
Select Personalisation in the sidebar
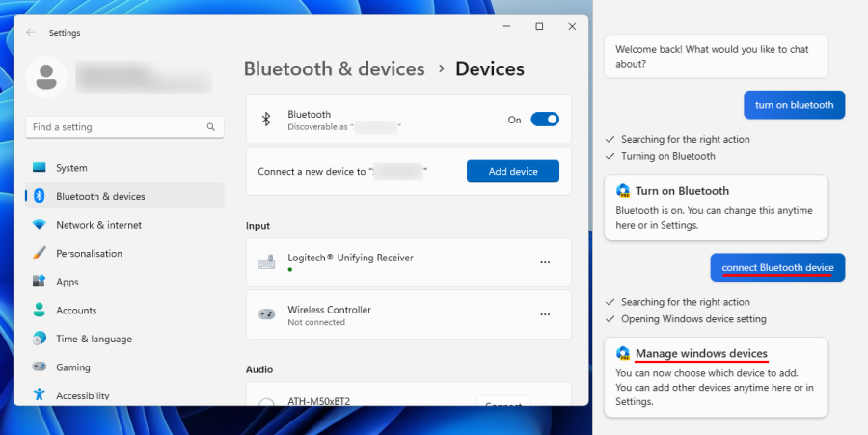click(x=89, y=254)
